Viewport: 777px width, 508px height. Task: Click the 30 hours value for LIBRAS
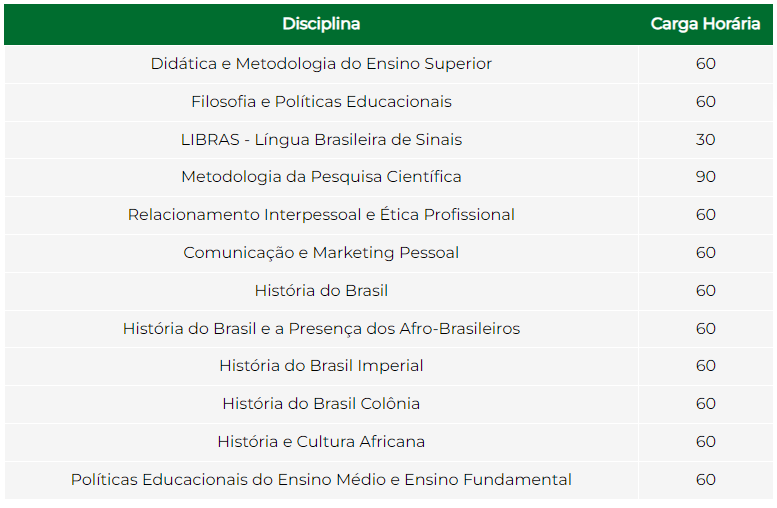[x=705, y=140]
